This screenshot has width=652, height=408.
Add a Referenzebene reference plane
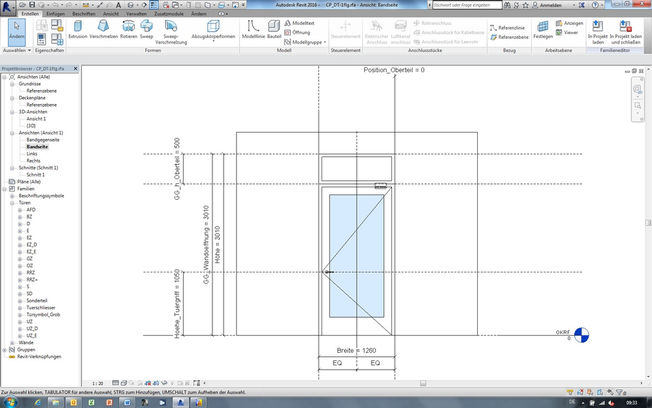(509, 37)
